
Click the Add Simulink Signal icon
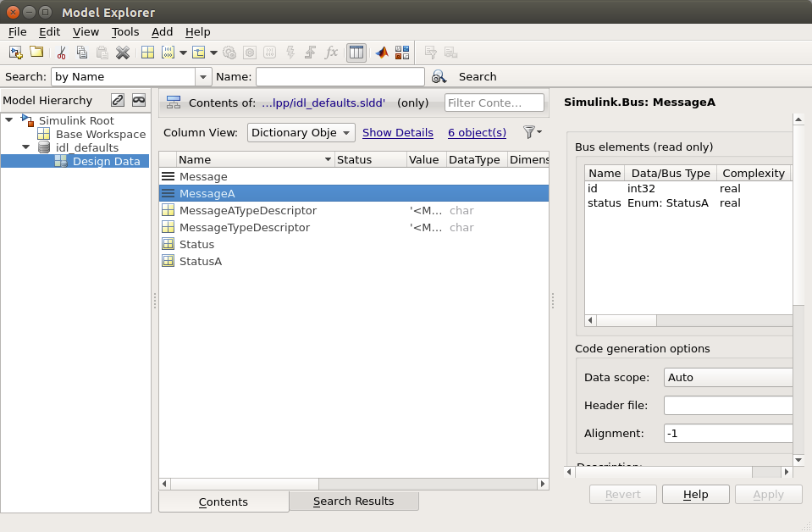tap(199, 53)
